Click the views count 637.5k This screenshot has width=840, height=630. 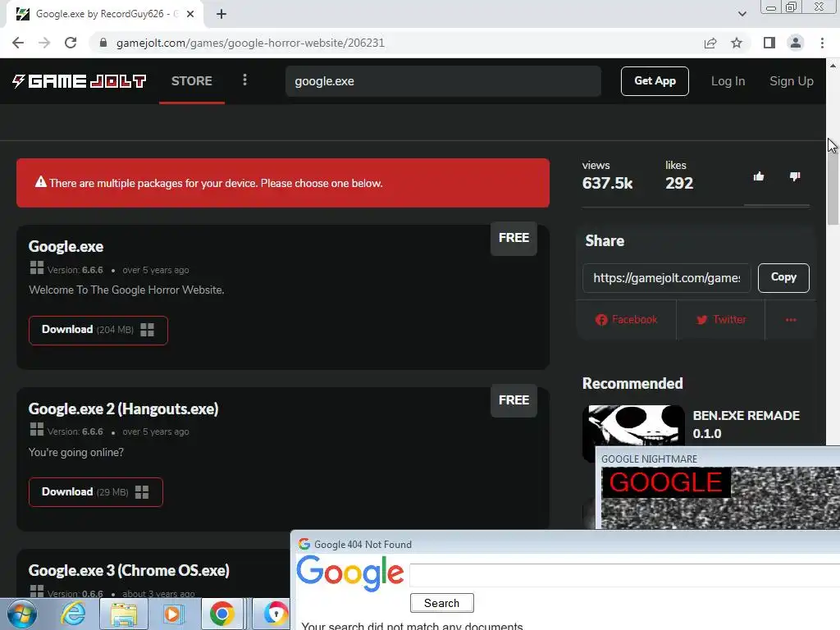click(x=607, y=183)
